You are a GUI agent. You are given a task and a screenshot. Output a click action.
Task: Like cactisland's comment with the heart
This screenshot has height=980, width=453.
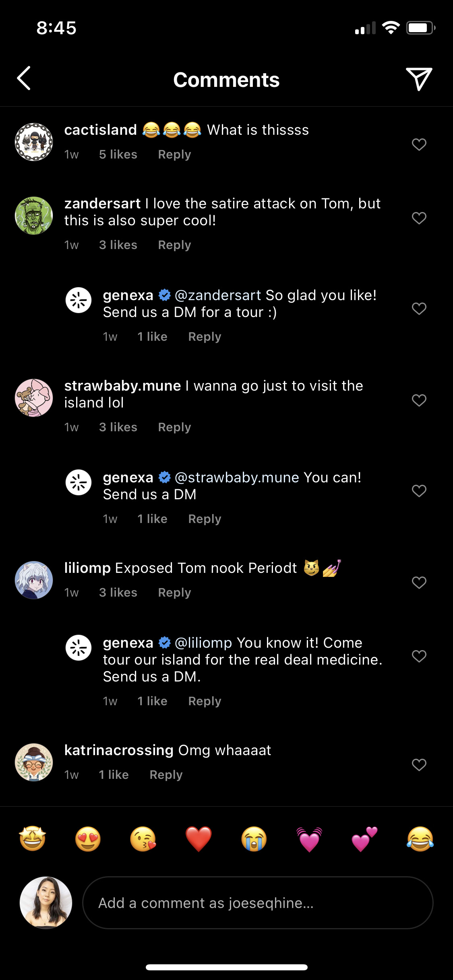[x=419, y=144]
